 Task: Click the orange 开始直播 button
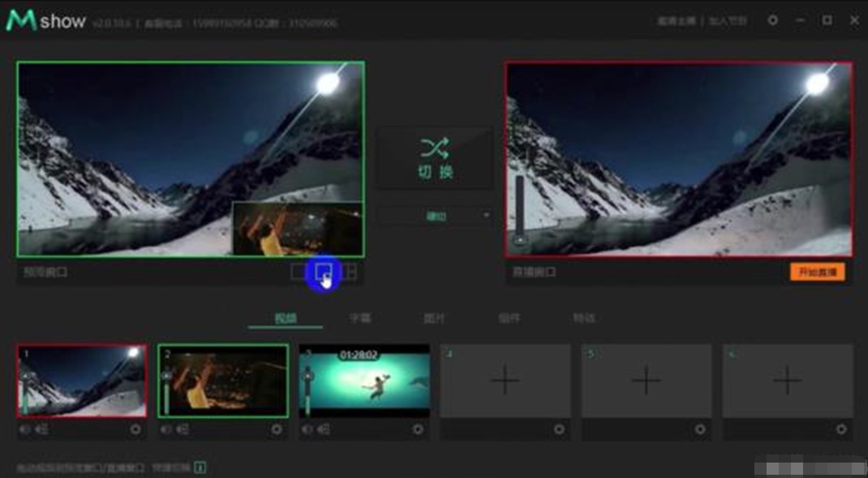tap(817, 272)
